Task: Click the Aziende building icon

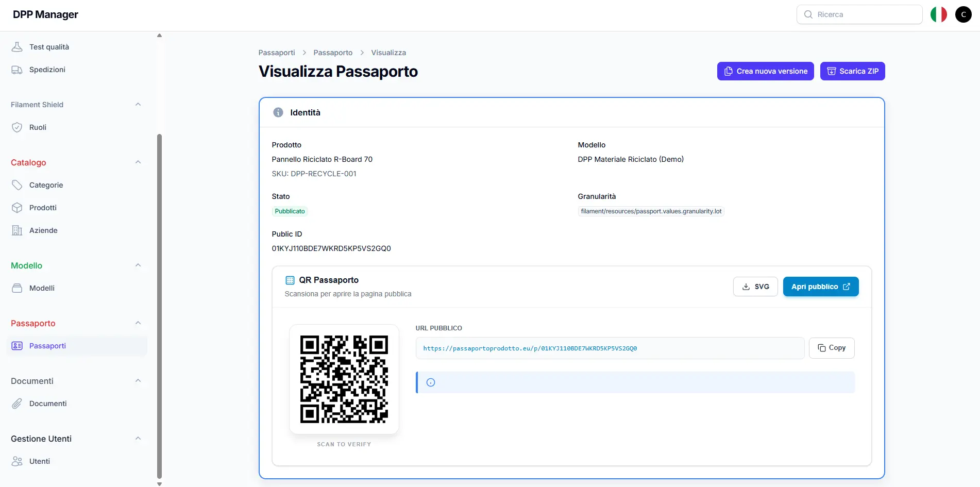Action: 17,230
